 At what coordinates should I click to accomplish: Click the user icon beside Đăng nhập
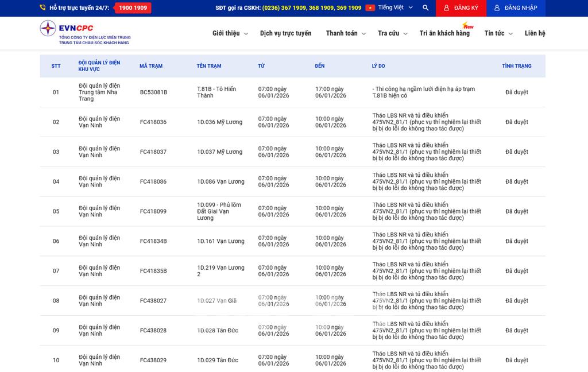point(497,8)
